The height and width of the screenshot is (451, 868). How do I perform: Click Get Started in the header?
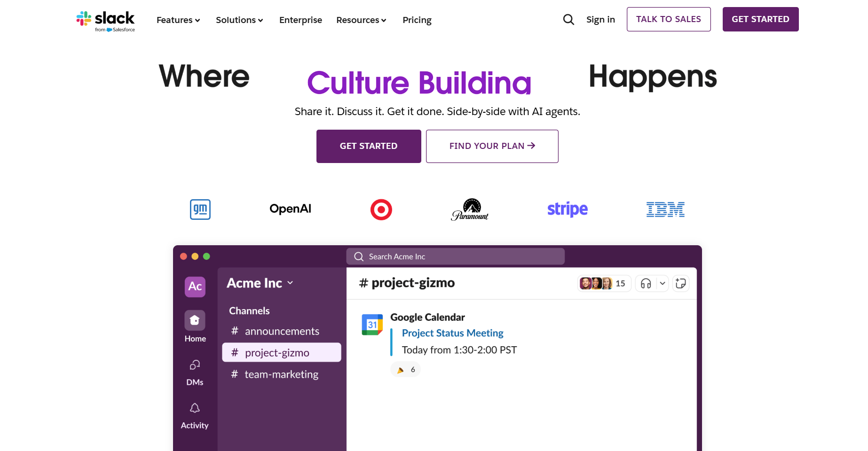[x=760, y=19]
